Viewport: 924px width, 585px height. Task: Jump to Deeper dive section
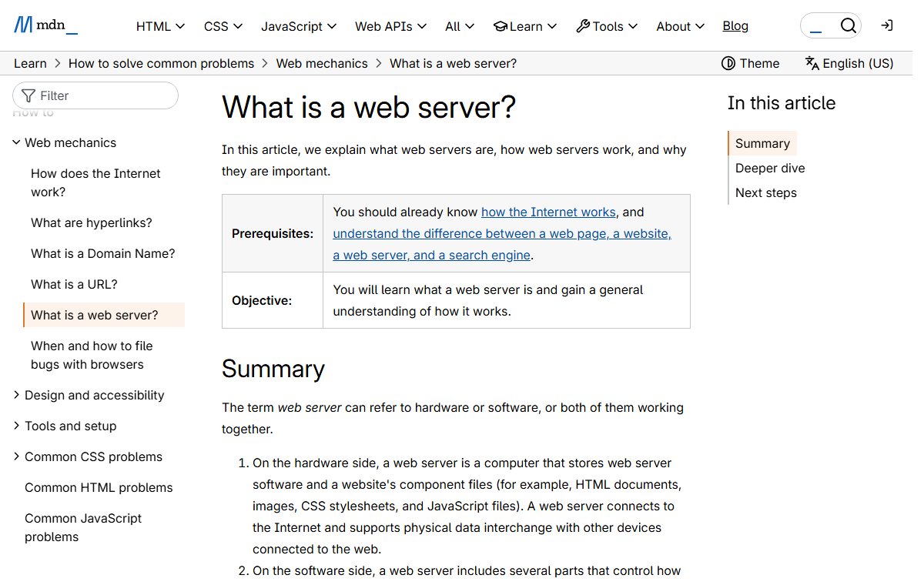[770, 168]
